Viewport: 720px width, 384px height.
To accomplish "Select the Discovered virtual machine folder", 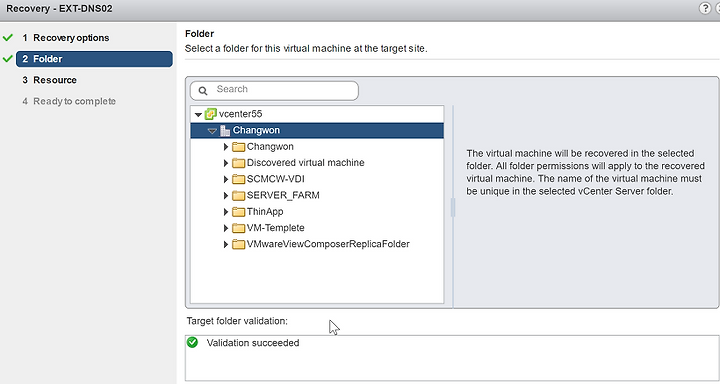I will [305, 163].
